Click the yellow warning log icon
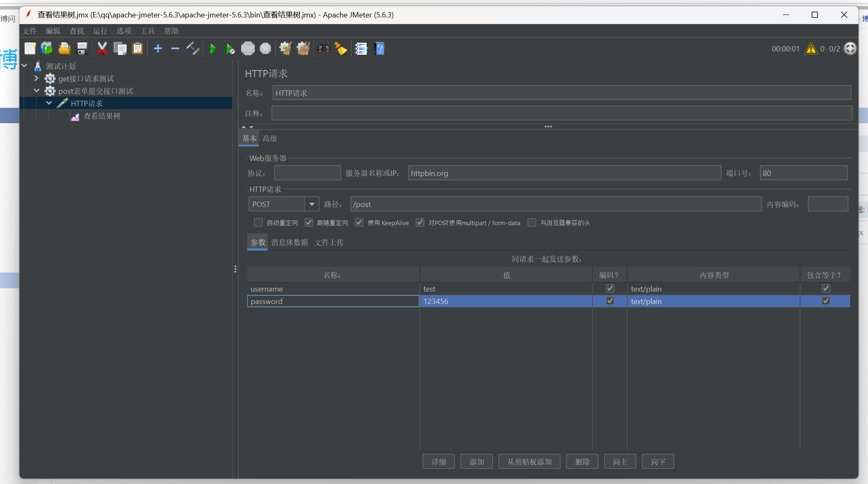868x484 pixels. pos(811,49)
